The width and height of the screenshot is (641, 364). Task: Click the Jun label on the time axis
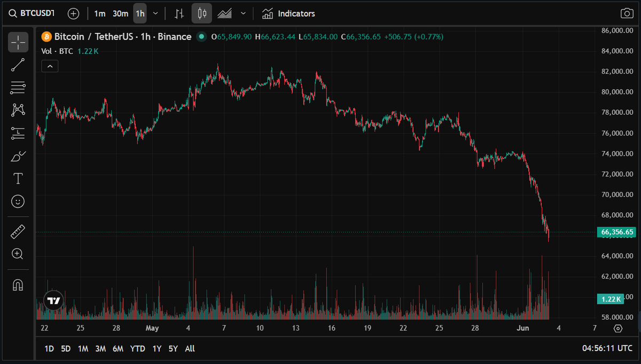[523, 328]
